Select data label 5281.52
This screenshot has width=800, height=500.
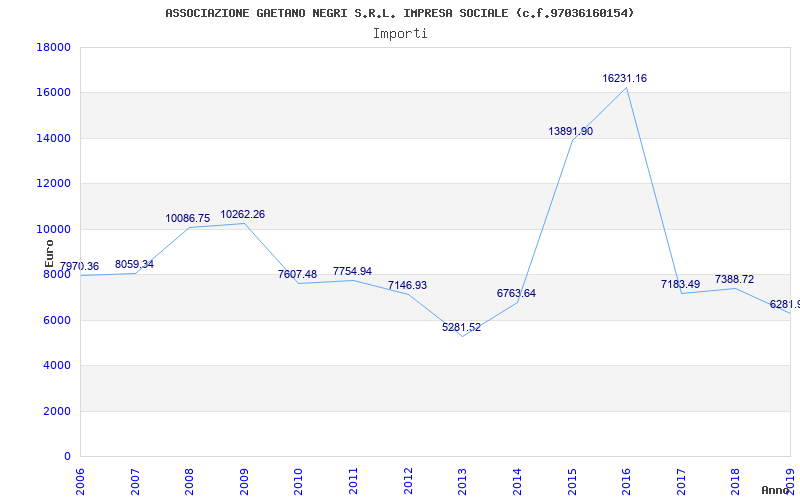pyautogui.click(x=461, y=328)
